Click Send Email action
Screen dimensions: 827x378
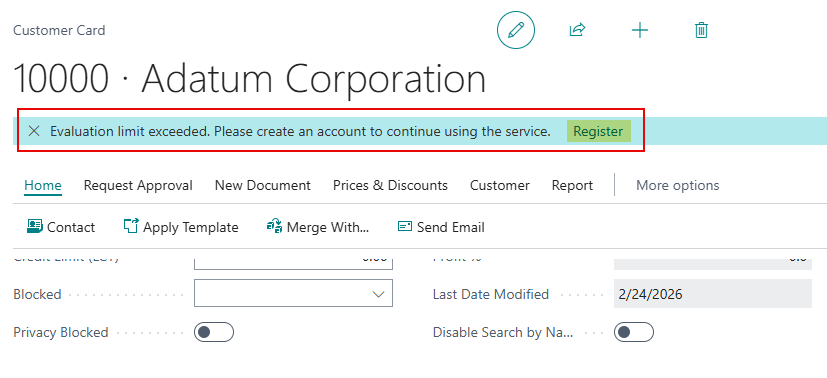441,227
